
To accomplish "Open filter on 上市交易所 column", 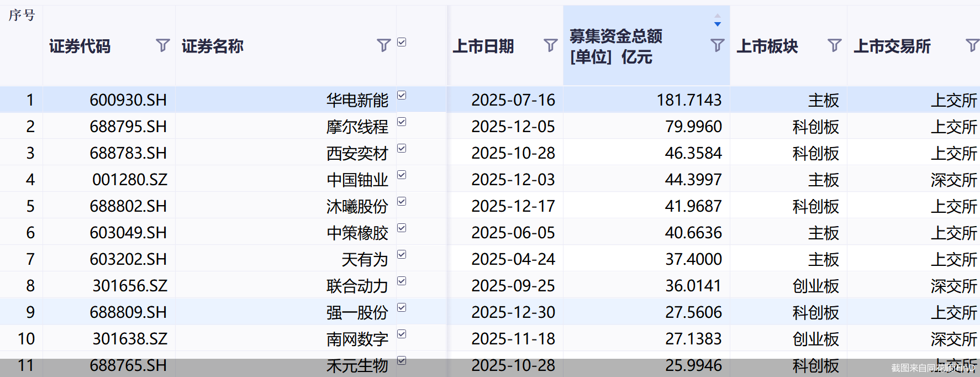I will click(972, 45).
